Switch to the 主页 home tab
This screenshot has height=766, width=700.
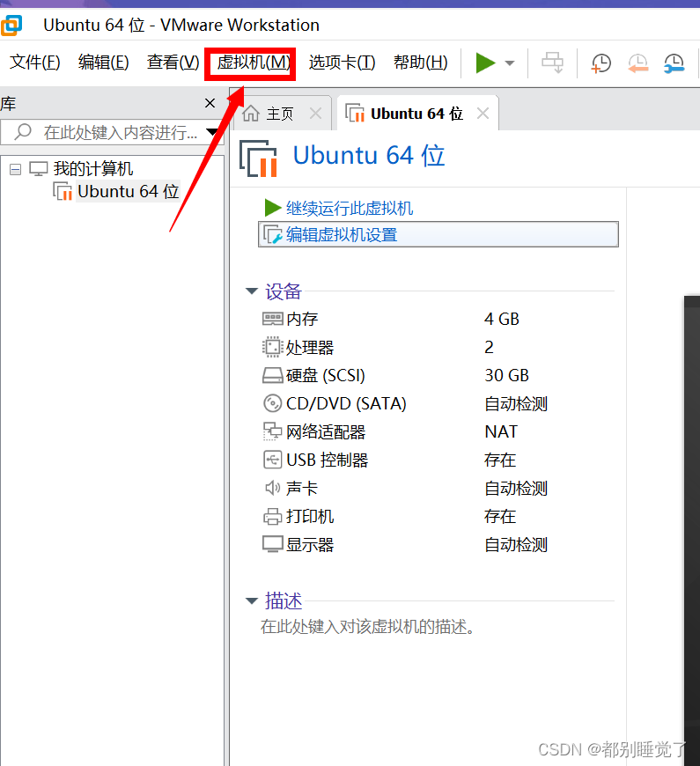click(280, 114)
